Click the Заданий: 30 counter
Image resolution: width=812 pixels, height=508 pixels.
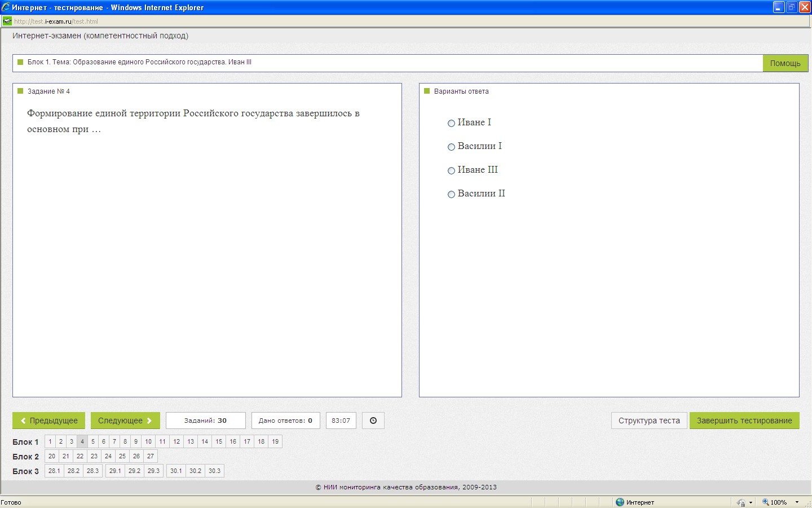click(205, 421)
